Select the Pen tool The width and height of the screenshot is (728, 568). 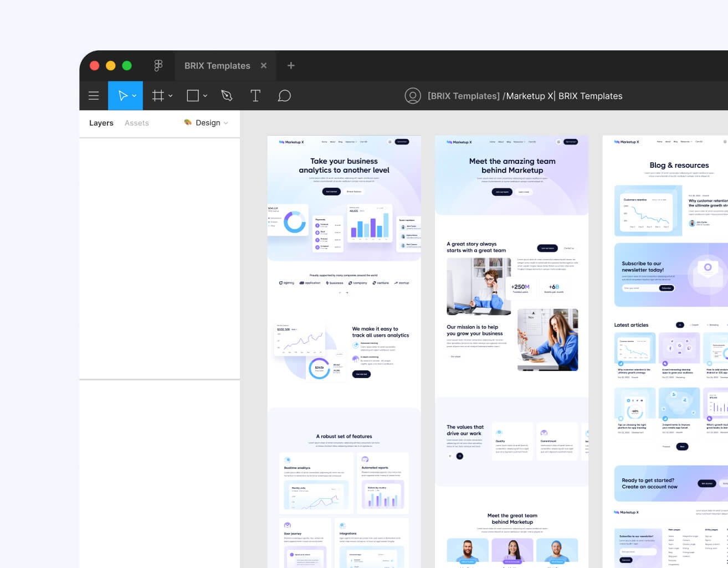(227, 95)
